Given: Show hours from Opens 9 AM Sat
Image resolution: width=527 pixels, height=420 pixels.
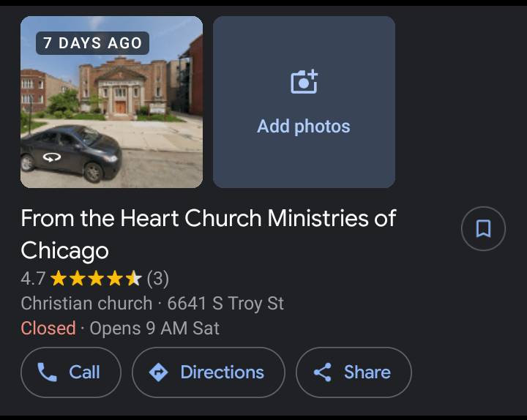Looking at the screenshot, I should point(154,329).
